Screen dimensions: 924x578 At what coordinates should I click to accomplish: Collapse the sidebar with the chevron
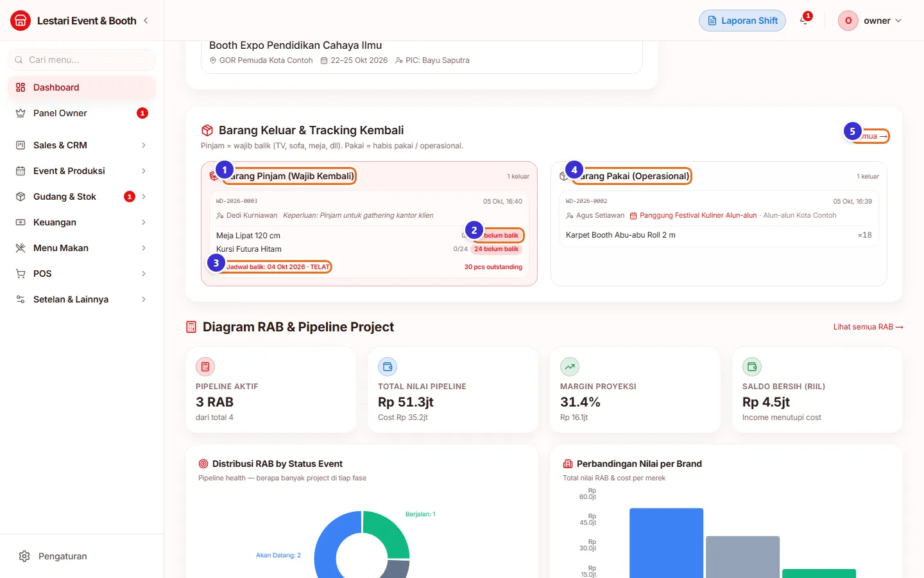(x=146, y=21)
